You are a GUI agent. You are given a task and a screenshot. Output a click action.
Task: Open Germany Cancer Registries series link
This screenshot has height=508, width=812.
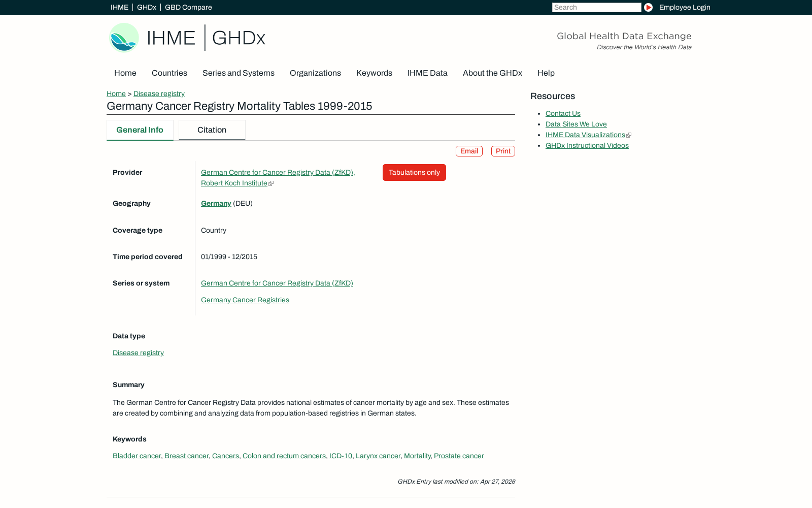click(245, 300)
